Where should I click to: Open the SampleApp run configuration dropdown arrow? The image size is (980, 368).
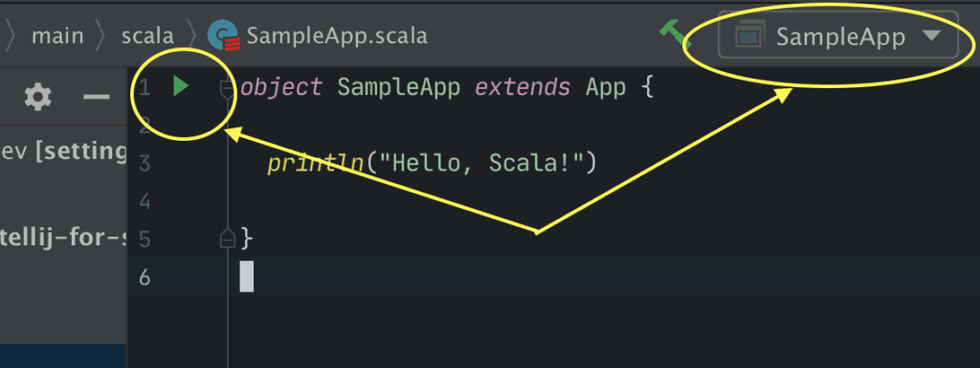pyautogui.click(x=931, y=36)
